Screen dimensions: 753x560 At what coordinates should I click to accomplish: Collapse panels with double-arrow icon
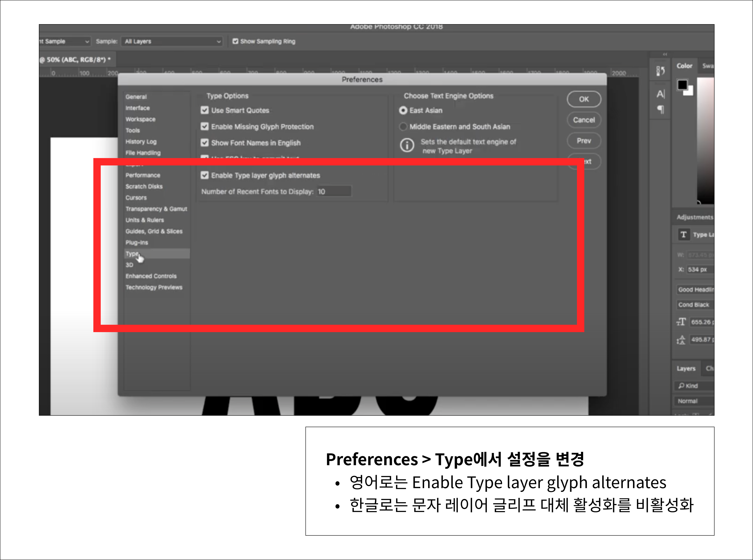665,54
